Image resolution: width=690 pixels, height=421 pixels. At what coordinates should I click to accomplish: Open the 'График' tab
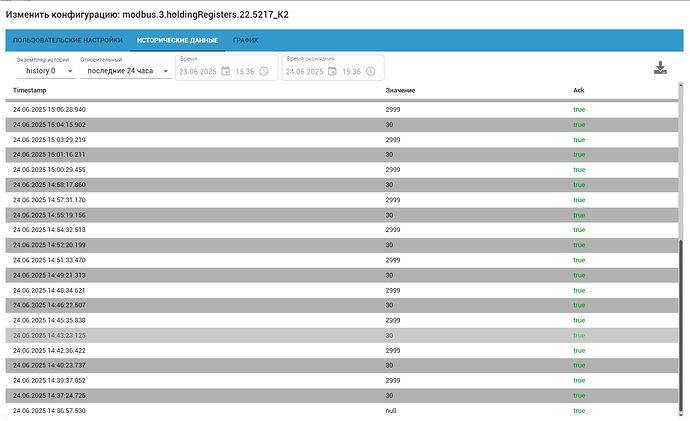(245, 40)
